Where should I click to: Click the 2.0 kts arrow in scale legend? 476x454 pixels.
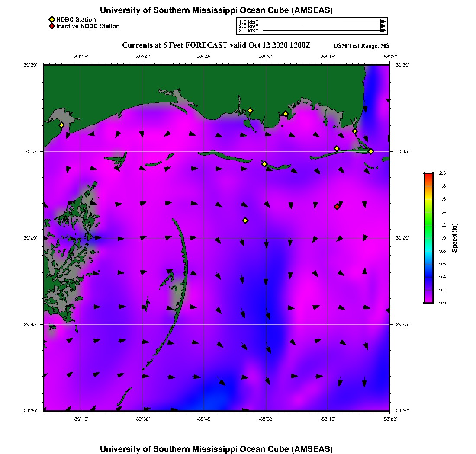(344, 26)
